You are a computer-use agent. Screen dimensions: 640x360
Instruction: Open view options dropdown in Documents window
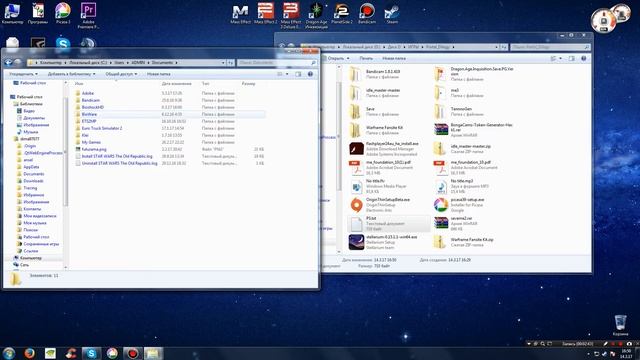pos(287,74)
